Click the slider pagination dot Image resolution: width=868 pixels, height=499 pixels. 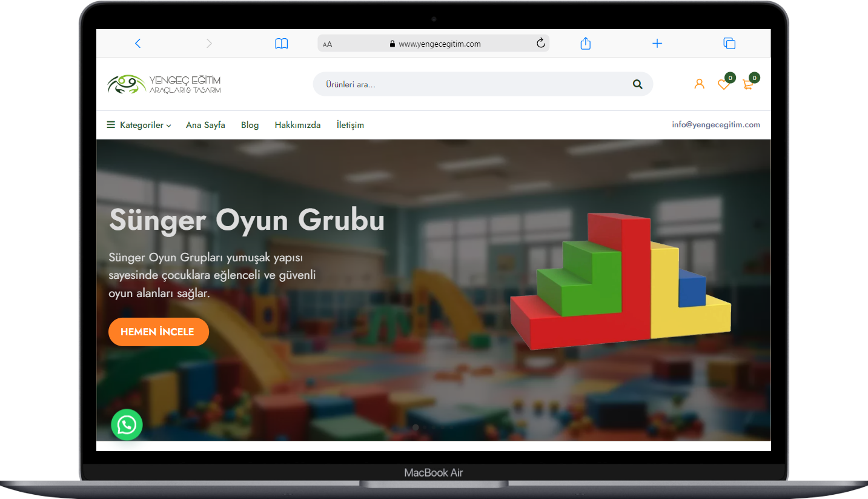[x=416, y=427]
